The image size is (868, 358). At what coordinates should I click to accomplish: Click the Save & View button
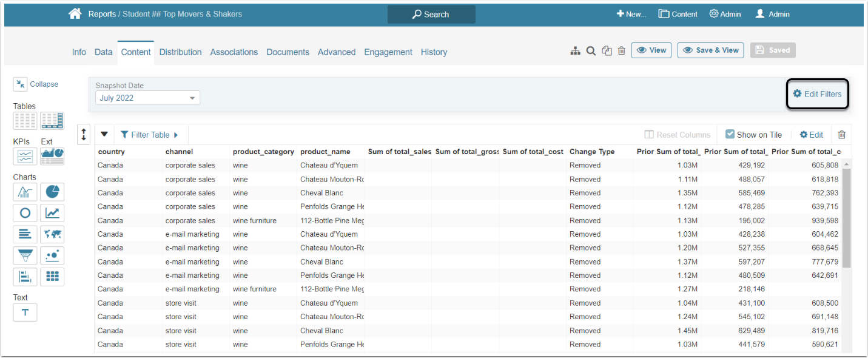tap(710, 50)
